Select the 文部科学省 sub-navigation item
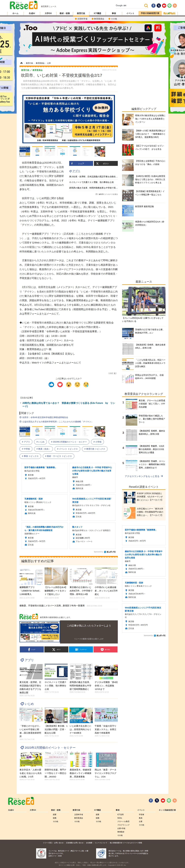Image resolution: width=185 pixels, height=868 pixels. pyautogui.click(x=81, y=19)
